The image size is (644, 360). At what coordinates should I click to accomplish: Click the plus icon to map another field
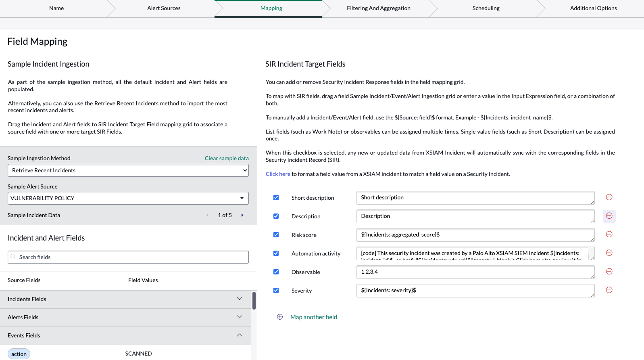[x=280, y=317]
